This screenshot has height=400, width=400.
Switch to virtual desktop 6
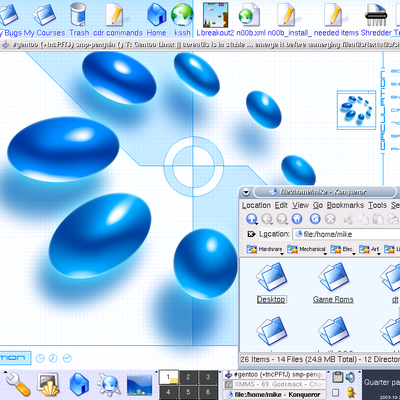click(208, 392)
